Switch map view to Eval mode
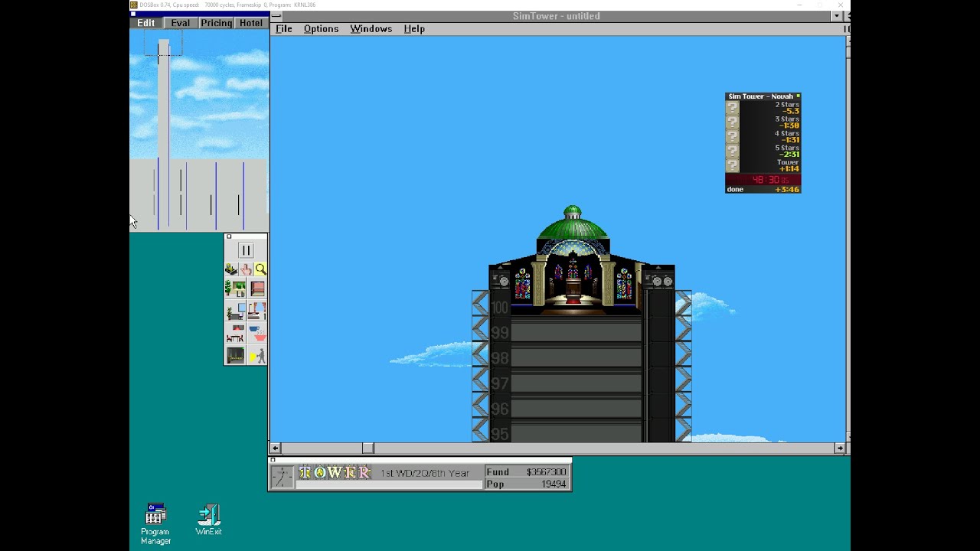Image resolution: width=980 pixels, height=551 pixels. [180, 23]
